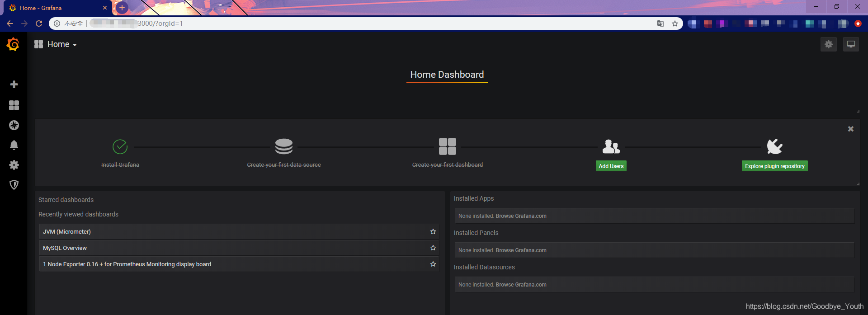The width and height of the screenshot is (868, 315).
Task: Click Explore plugin repository button
Action: (775, 166)
